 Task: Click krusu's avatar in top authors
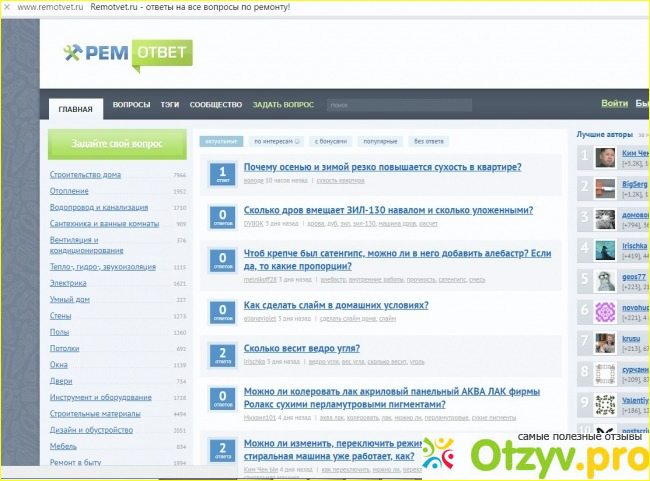pos(605,343)
